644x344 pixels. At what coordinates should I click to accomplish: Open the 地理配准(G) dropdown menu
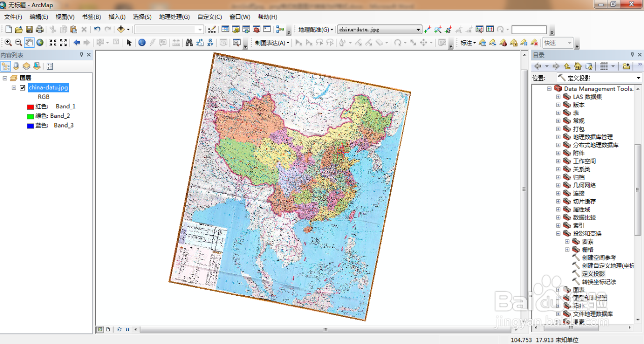click(x=316, y=29)
